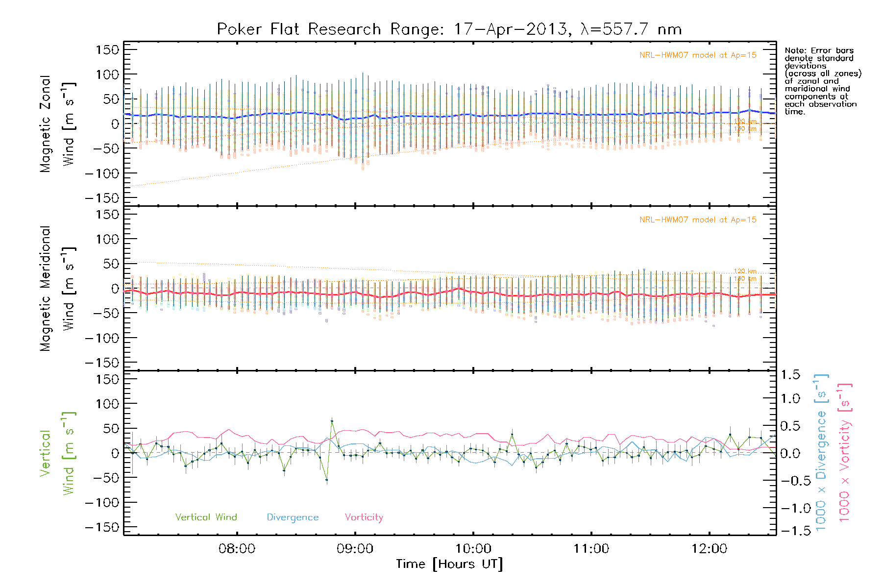
Task: Click the green Vertical Wind y-axis title
Action: point(57,453)
